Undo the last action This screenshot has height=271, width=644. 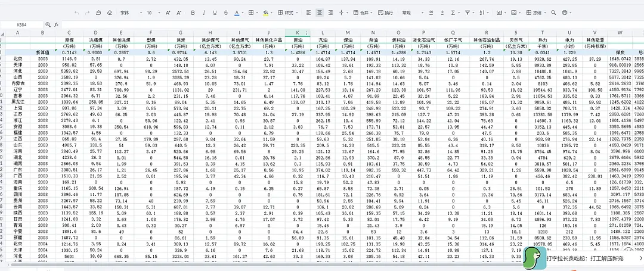tap(77, 13)
